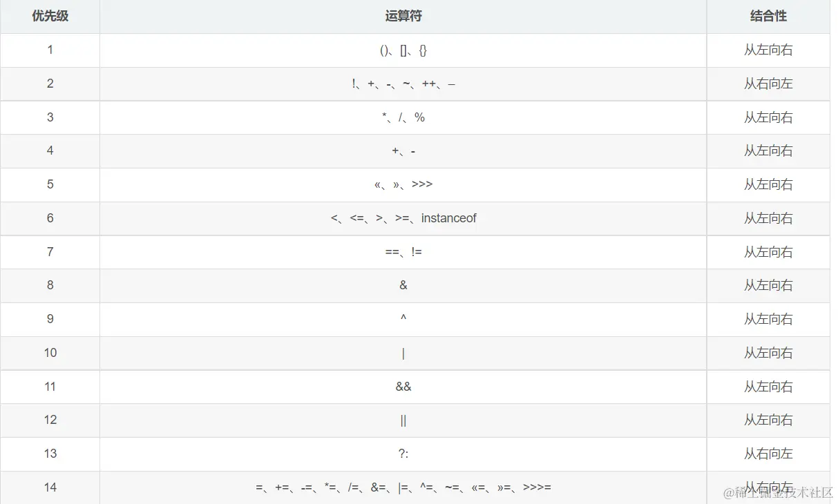Screen dimensions: 838x504
Task: Click the assignment operators cell starting with =、+=
Action: (403, 487)
